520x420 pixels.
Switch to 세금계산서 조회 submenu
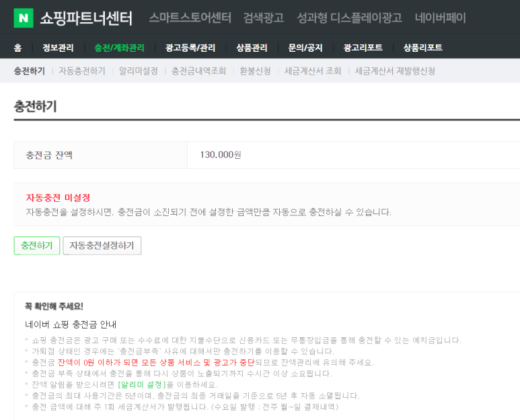(313, 71)
